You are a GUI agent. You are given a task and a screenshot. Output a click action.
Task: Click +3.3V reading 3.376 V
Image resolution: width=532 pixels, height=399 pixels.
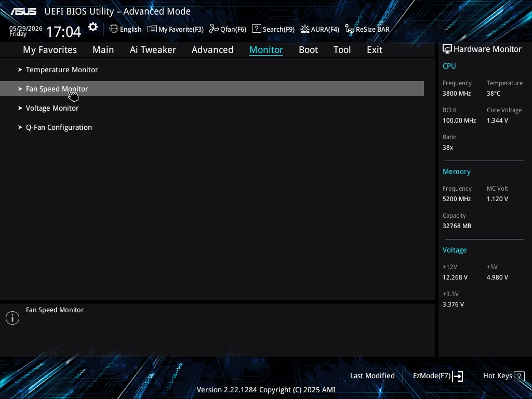tap(453, 304)
